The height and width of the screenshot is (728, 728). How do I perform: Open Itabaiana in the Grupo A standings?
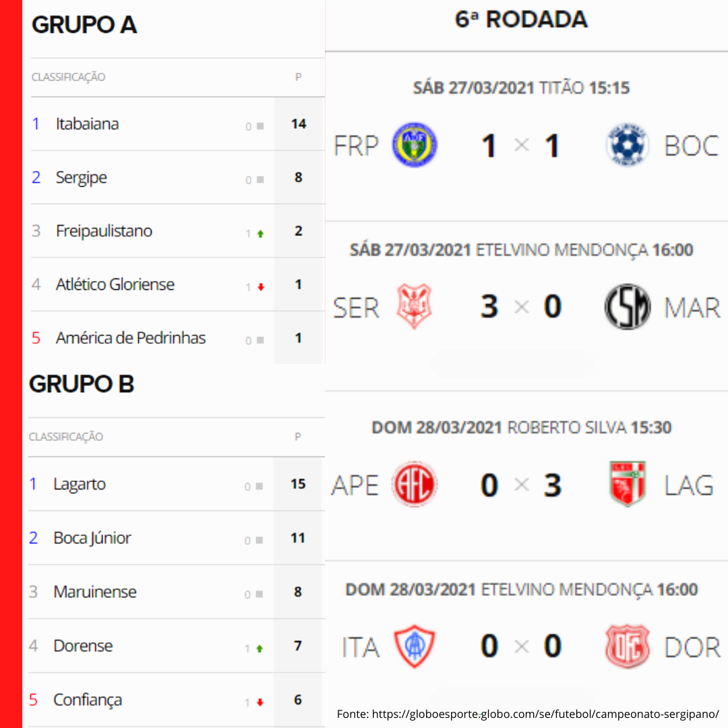coord(87,124)
